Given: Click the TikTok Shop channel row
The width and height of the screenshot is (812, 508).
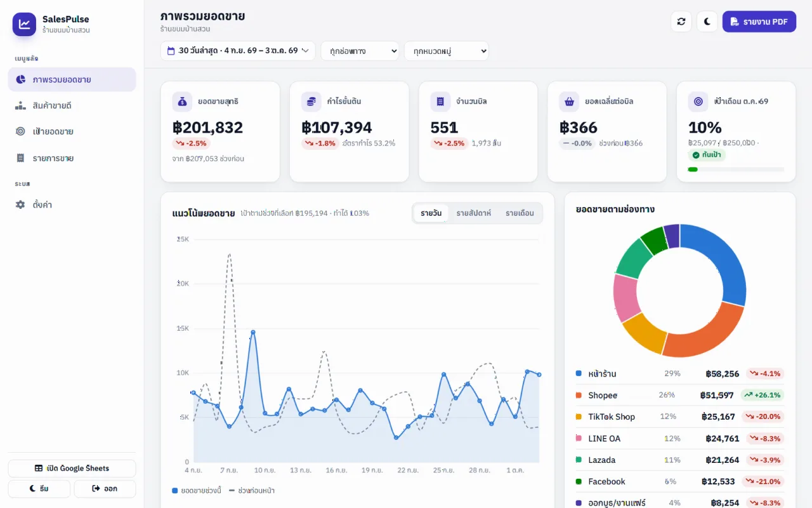Looking at the screenshot, I should point(680,417).
